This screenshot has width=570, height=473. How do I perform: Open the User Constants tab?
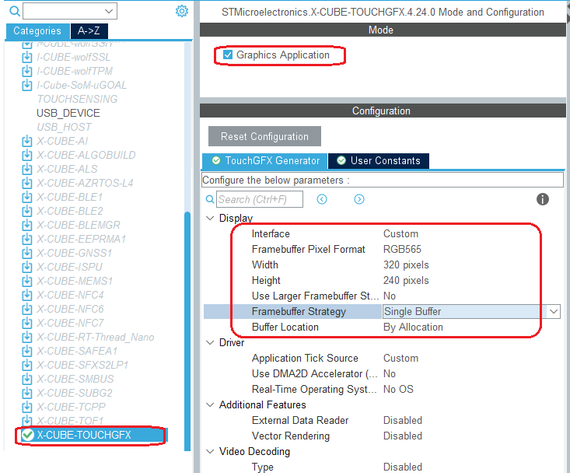coord(378,161)
